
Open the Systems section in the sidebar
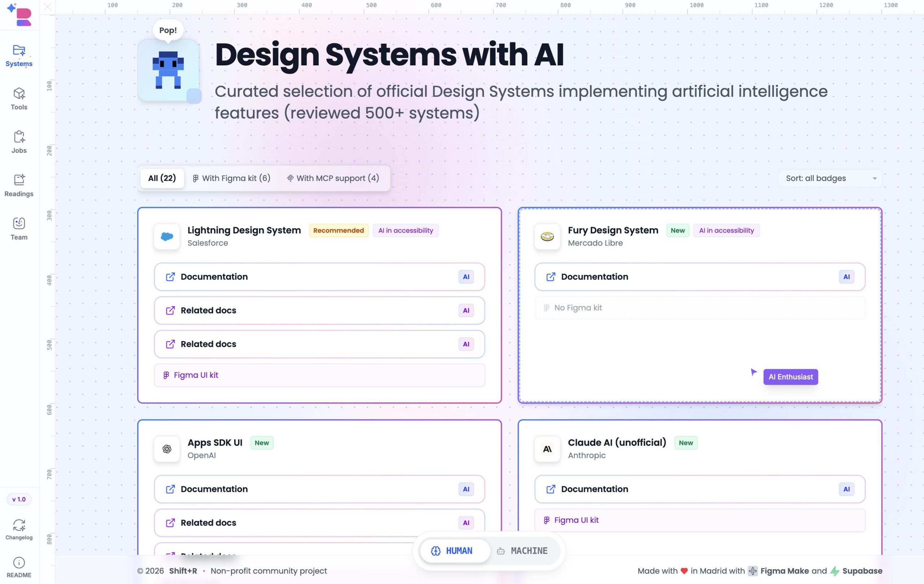[19, 56]
